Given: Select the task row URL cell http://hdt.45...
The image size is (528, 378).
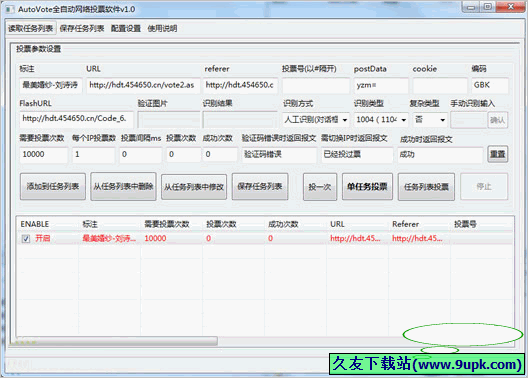Looking at the screenshot, I should 355,239.
